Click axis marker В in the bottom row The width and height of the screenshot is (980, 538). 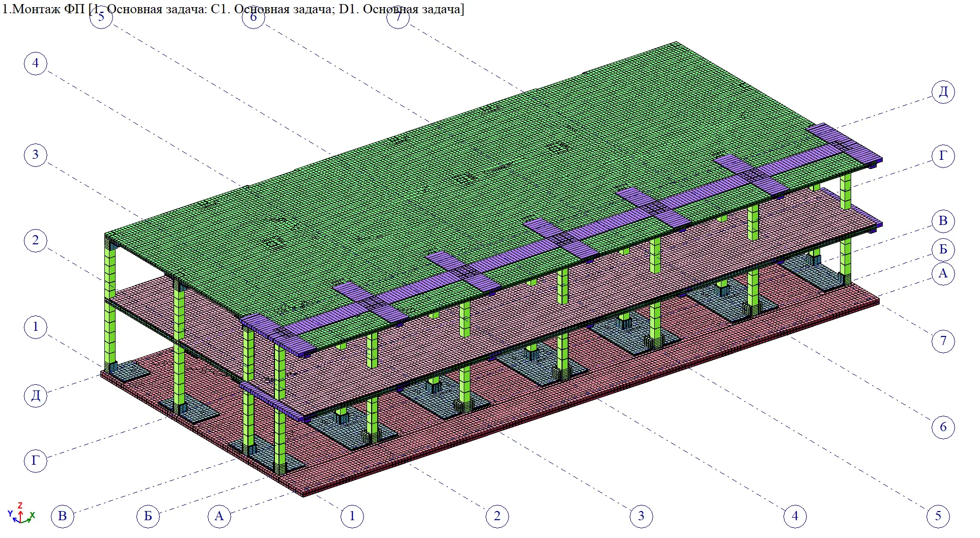(63, 516)
